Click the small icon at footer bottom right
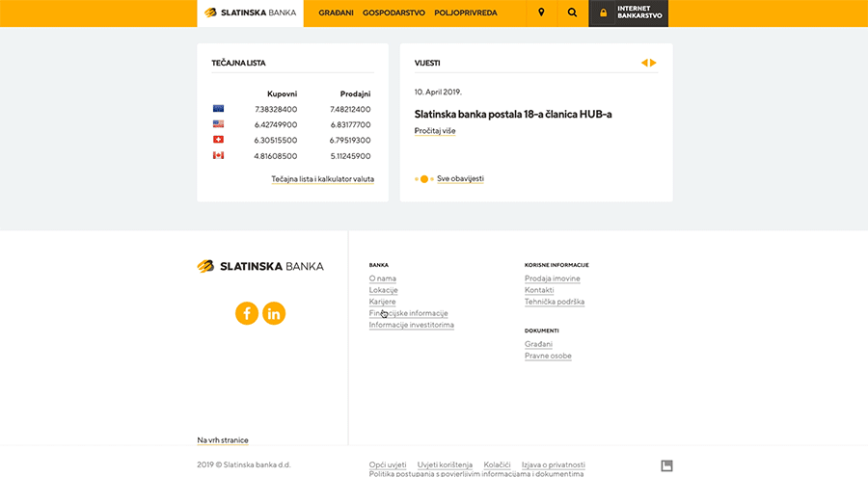 coord(666,465)
